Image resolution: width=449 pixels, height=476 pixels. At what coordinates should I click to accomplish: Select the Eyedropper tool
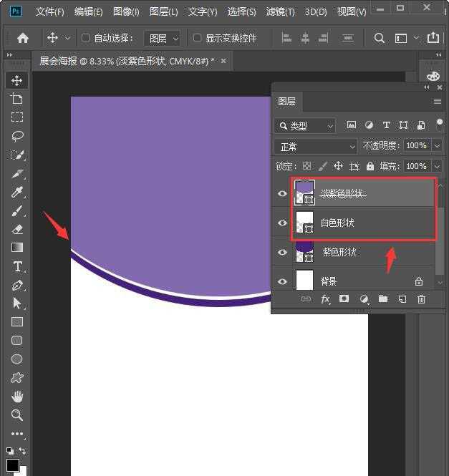[17, 192]
